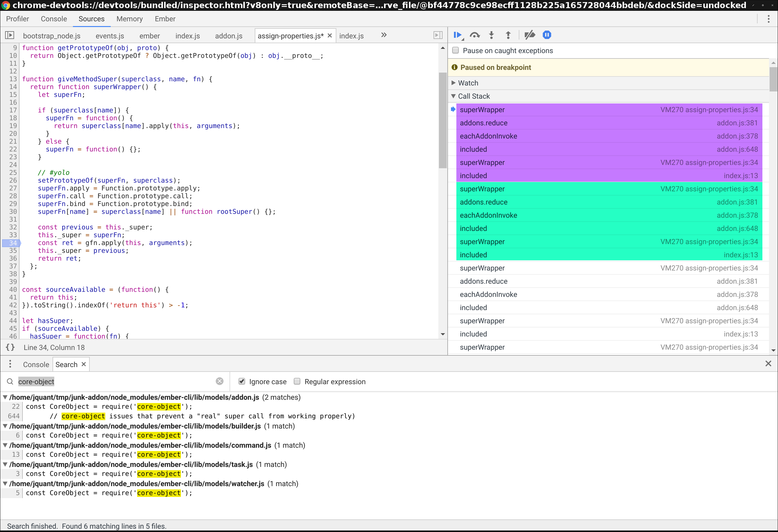
Task: Close the assign-properties.js tab
Action: click(329, 35)
